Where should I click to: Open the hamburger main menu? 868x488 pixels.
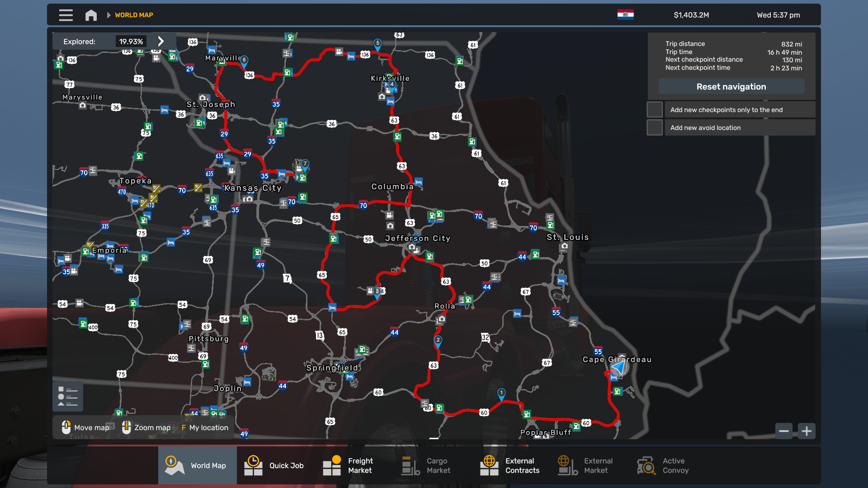tap(66, 15)
